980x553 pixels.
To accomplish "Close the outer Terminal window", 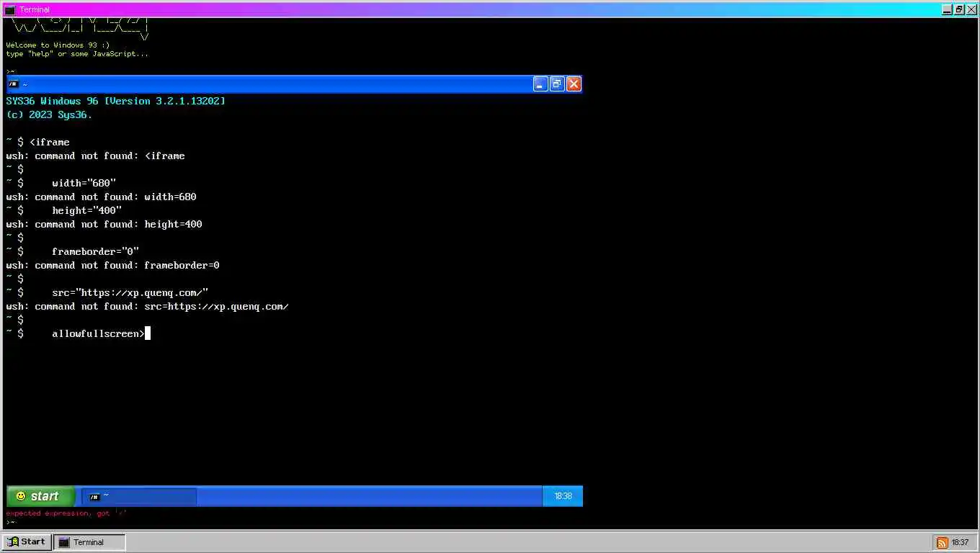I will (x=971, y=9).
